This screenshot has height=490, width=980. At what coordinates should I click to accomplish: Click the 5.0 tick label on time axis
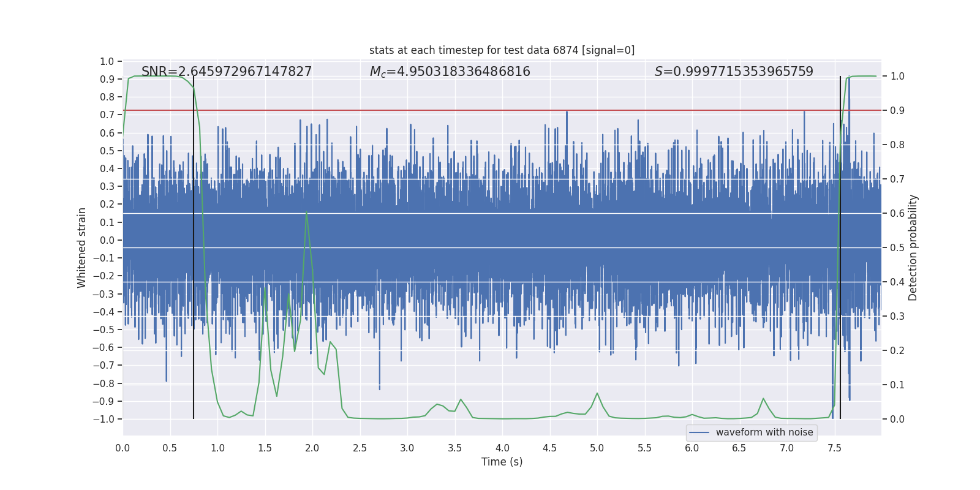pos(597,448)
